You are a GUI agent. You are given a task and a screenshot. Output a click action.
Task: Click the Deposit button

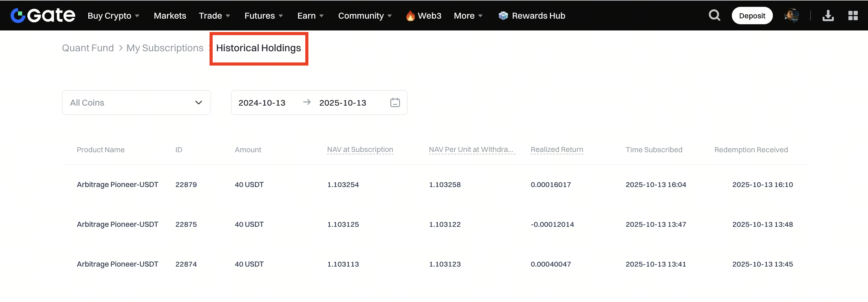click(x=752, y=16)
